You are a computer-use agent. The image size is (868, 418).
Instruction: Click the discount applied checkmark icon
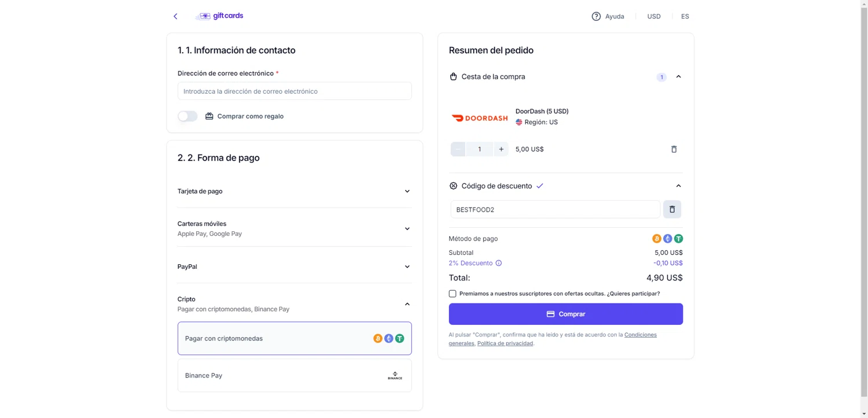tap(540, 186)
